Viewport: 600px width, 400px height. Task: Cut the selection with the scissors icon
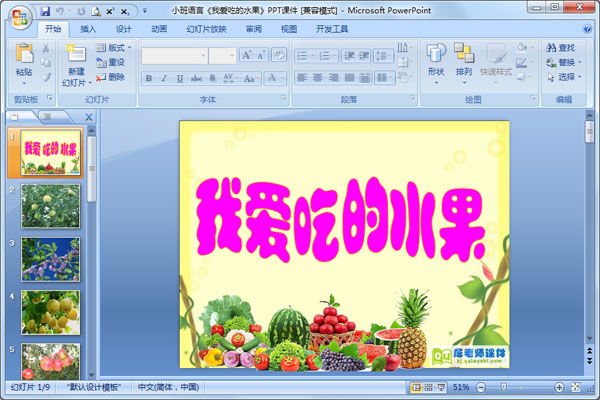point(46,48)
